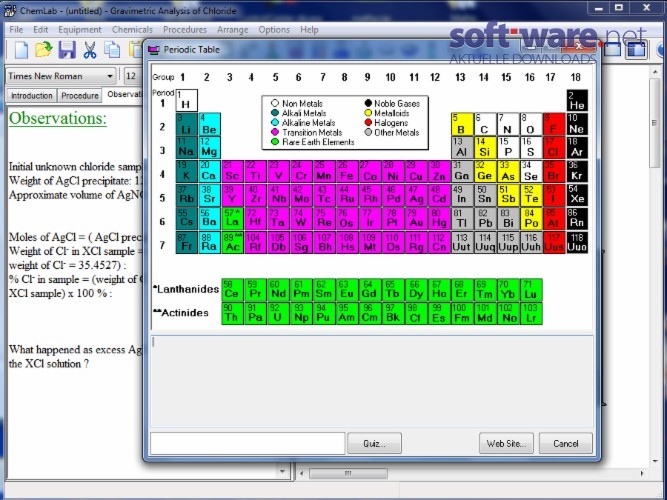This screenshot has height=500, width=667.
Task: Open the Equipment menu
Action: 80,30
